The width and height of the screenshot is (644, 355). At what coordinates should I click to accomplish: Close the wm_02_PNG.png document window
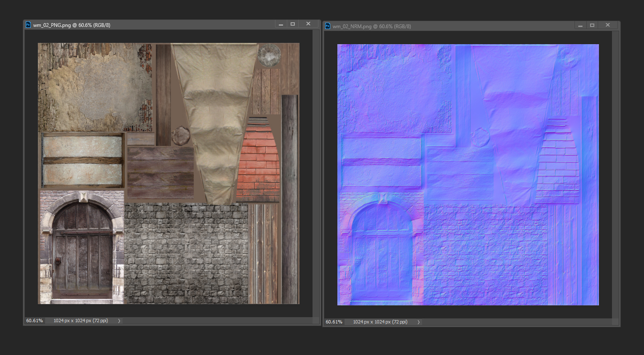308,24
